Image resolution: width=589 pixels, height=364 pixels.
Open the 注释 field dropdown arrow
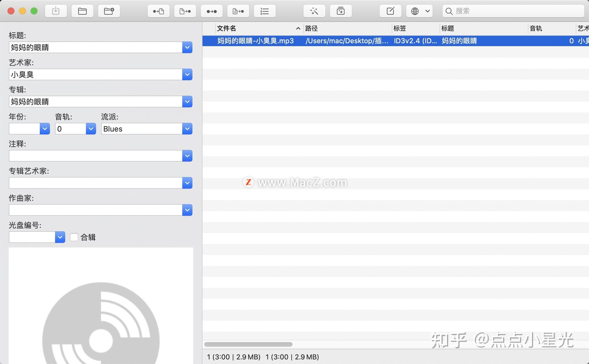coord(187,156)
